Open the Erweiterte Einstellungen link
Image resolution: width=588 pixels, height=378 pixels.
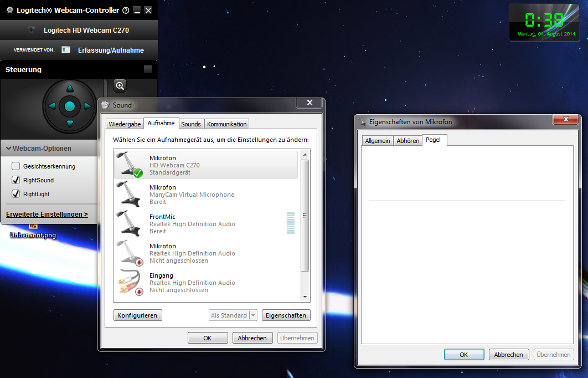(47, 214)
